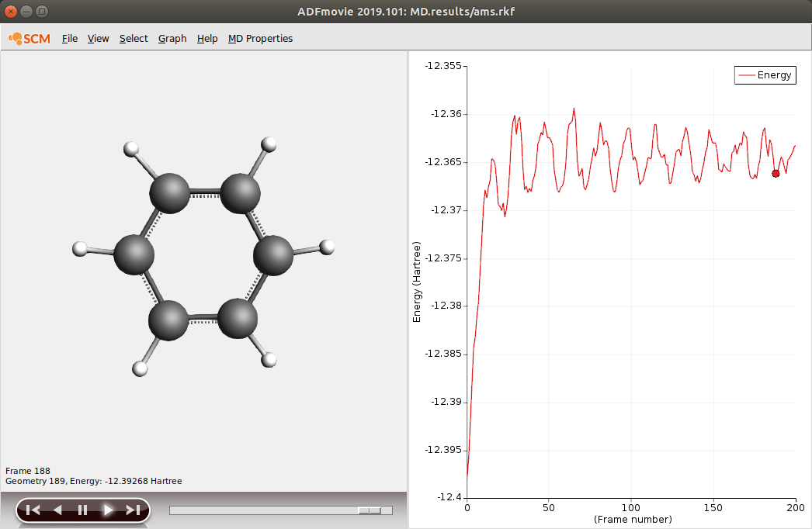Jump to the last frame
812x529 pixels.
[133, 510]
